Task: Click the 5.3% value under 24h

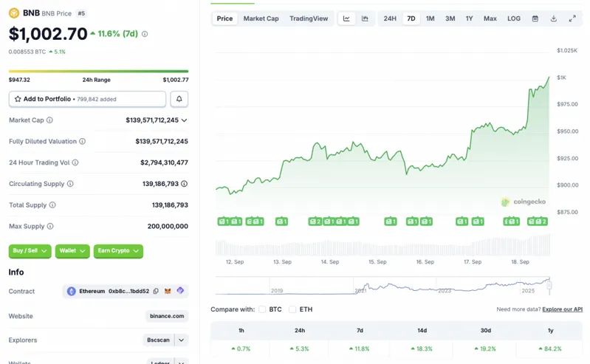Action: pyautogui.click(x=300, y=348)
